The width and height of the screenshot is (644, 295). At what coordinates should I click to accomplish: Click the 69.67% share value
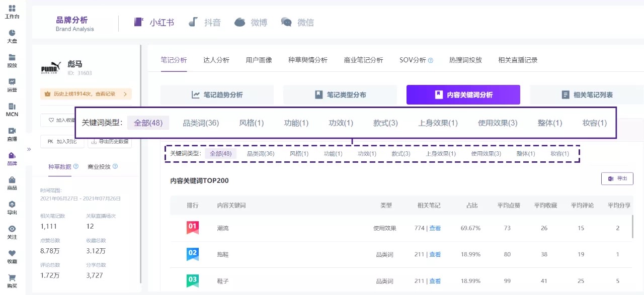[470, 228]
